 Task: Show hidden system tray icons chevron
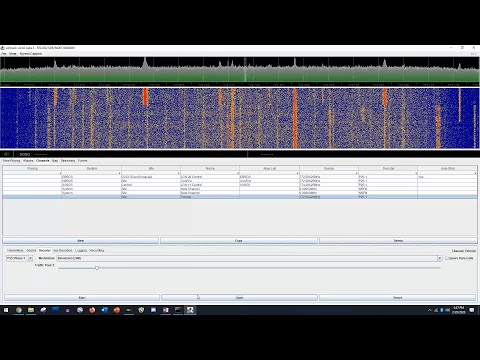429,310
